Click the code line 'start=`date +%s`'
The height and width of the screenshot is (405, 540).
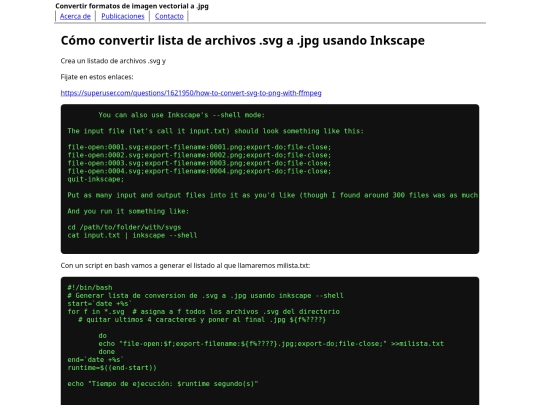(x=100, y=304)
